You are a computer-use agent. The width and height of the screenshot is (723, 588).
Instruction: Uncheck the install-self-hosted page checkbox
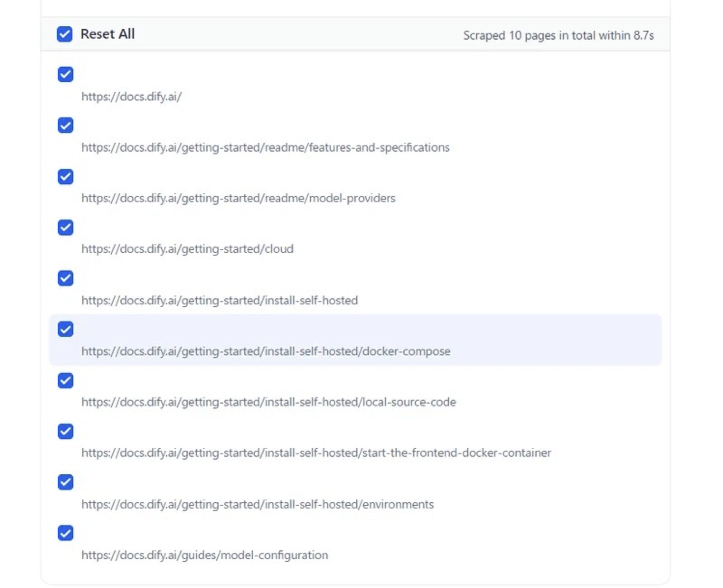[66, 278]
